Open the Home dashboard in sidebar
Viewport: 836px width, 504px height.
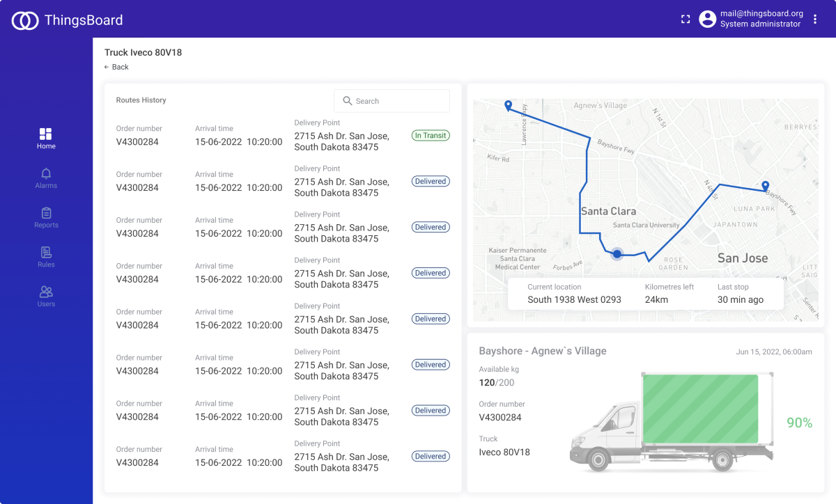(x=46, y=139)
